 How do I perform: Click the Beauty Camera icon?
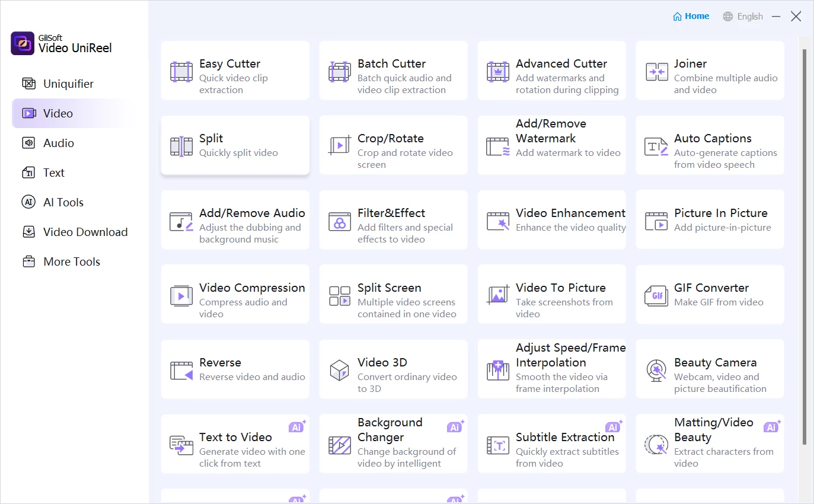[x=656, y=370]
